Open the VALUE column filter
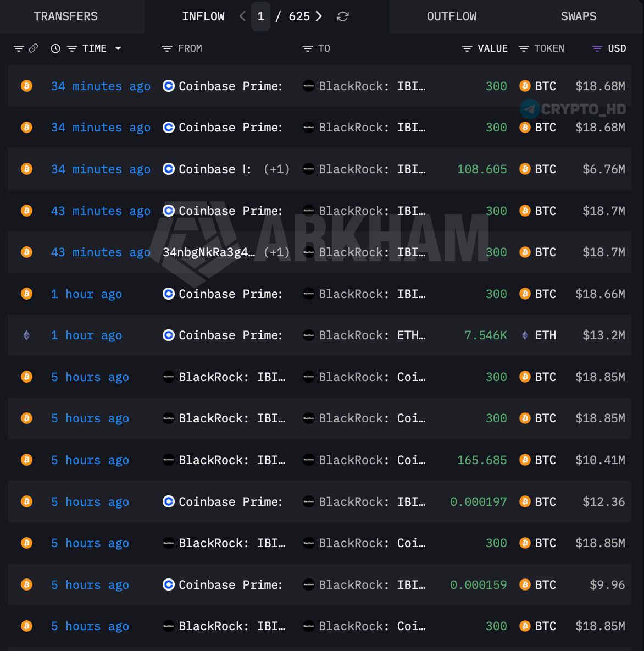The image size is (644, 651). click(467, 48)
